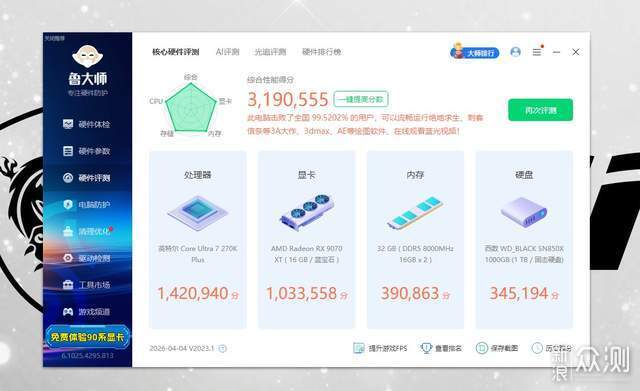
Task: Click the WD_BLACK SN850X text
Action: coord(524,254)
